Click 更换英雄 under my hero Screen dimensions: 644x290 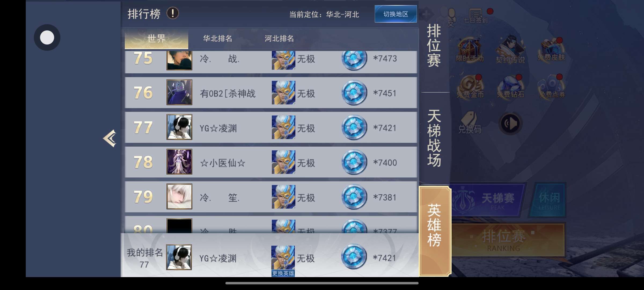(x=283, y=273)
